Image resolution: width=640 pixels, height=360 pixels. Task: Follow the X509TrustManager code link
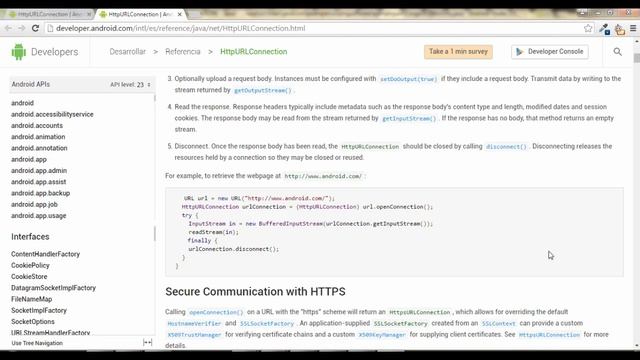[194, 335]
